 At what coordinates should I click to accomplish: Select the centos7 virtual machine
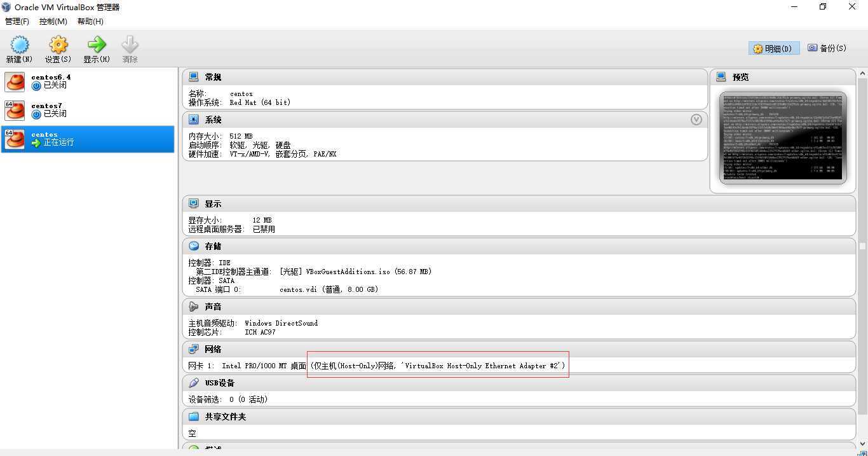click(x=88, y=110)
